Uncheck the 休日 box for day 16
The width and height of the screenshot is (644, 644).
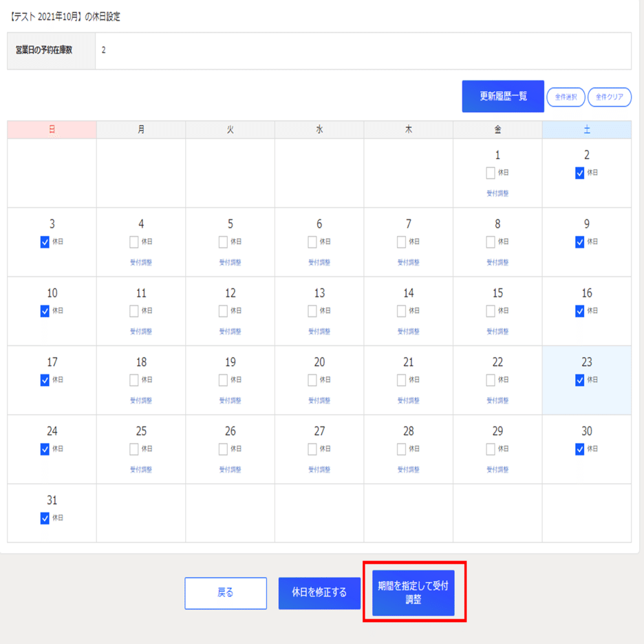click(x=579, y=311)
